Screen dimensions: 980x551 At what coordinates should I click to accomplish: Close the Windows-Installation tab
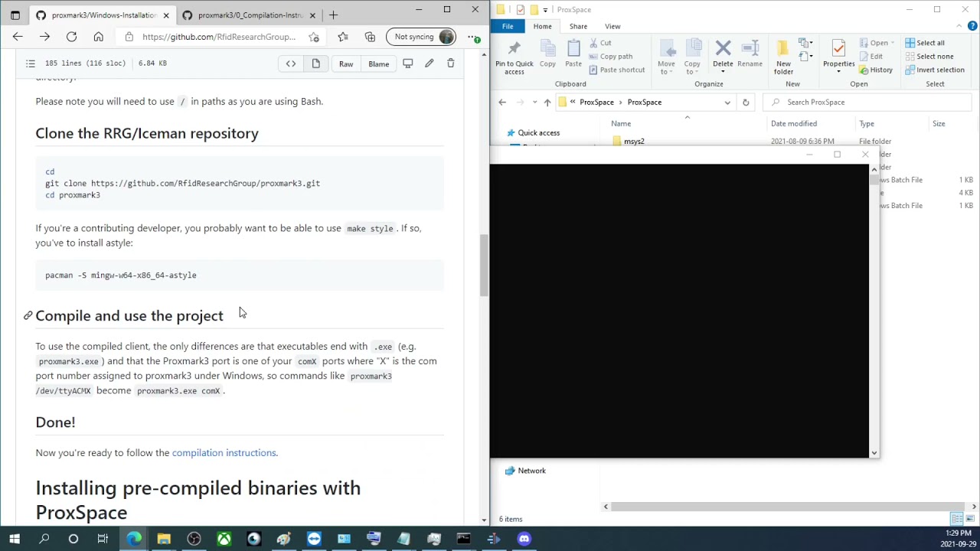pos(165,15)
